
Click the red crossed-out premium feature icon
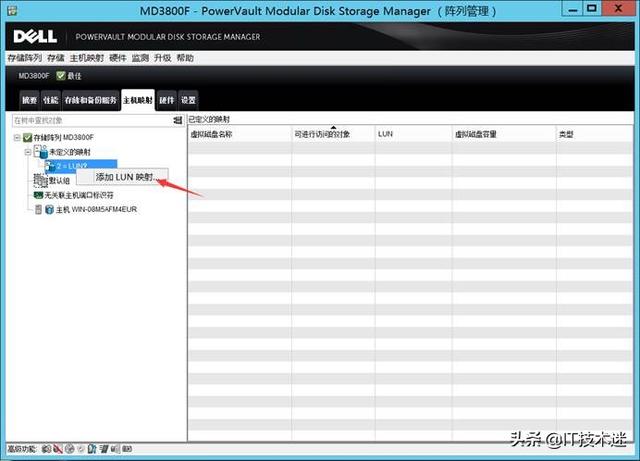pos(58,449)
